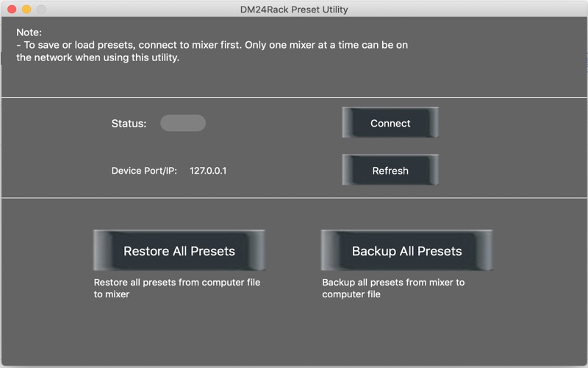Click the 'connect to mixer first' note text

(190, 45)
